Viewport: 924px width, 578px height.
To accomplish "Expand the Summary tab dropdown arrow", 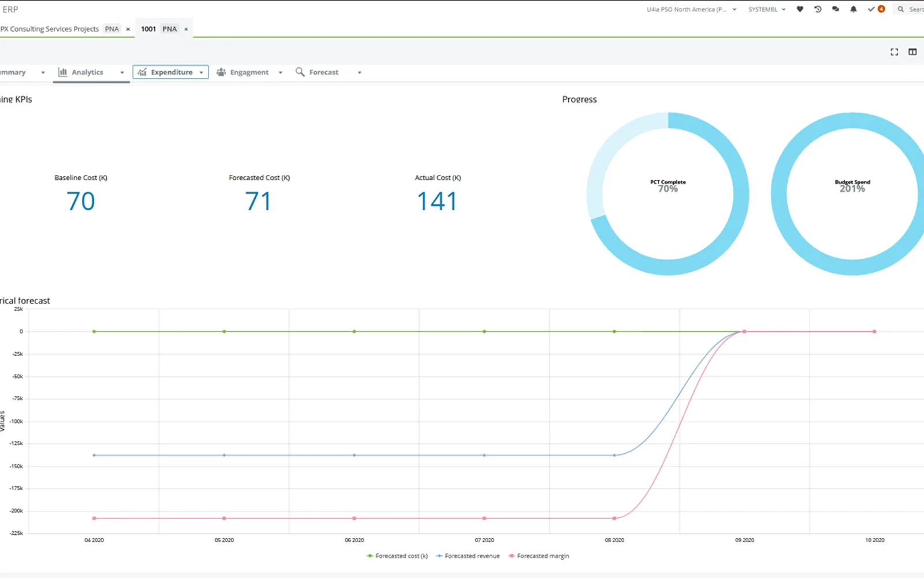I will tap(43, 73).
